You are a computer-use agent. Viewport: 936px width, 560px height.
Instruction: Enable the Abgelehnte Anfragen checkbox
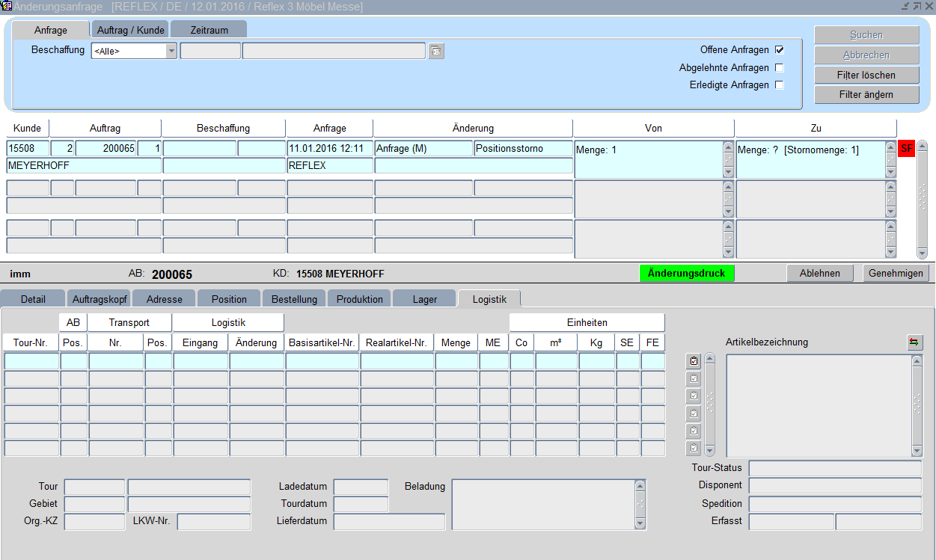(779, 68)
